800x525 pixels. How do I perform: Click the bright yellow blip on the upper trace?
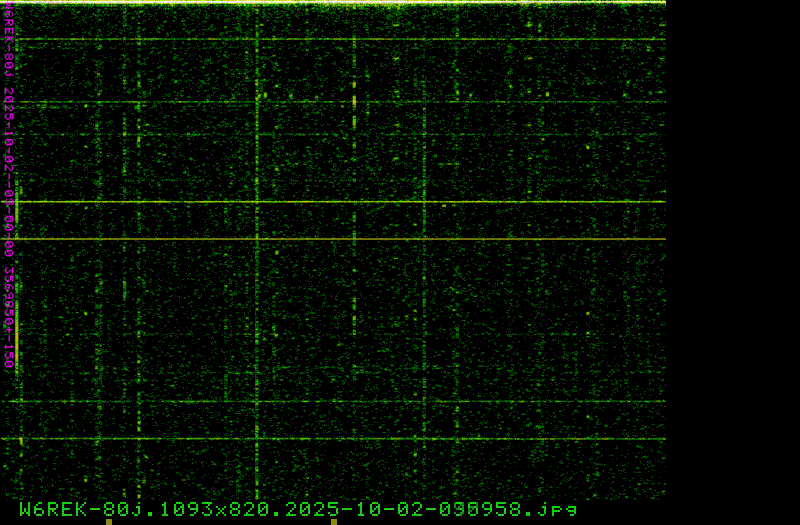(x=355, y=101)
